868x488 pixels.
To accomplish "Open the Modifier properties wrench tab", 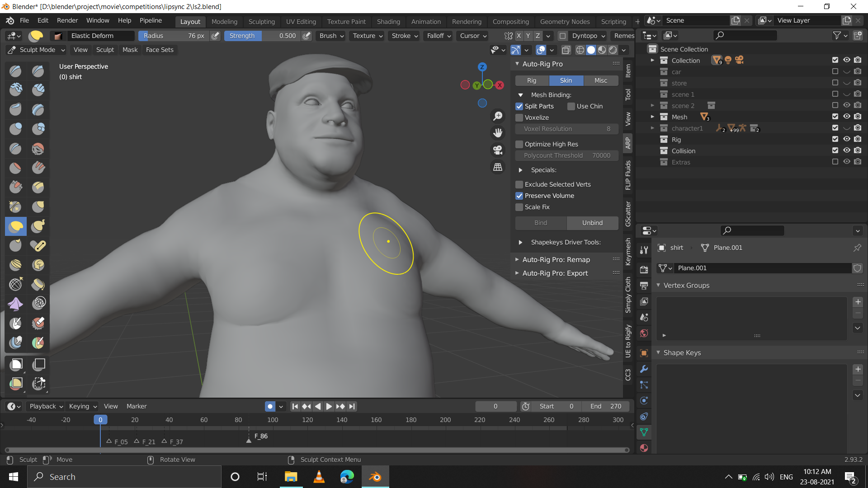I will 644,369.
